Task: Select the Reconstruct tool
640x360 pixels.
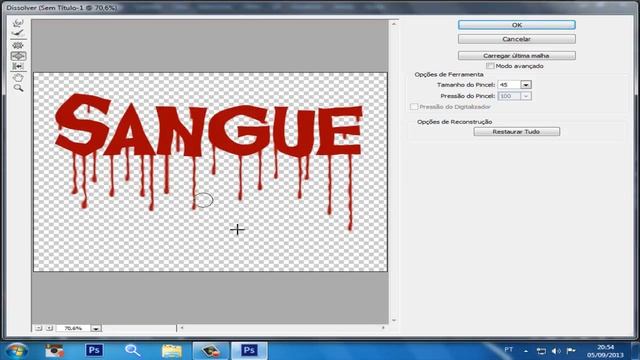Action: tap(18, 33)
